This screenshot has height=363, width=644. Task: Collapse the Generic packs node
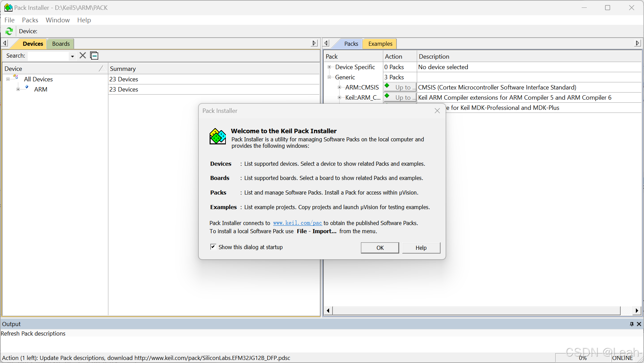pyautogui.click(x=329, y=77)
